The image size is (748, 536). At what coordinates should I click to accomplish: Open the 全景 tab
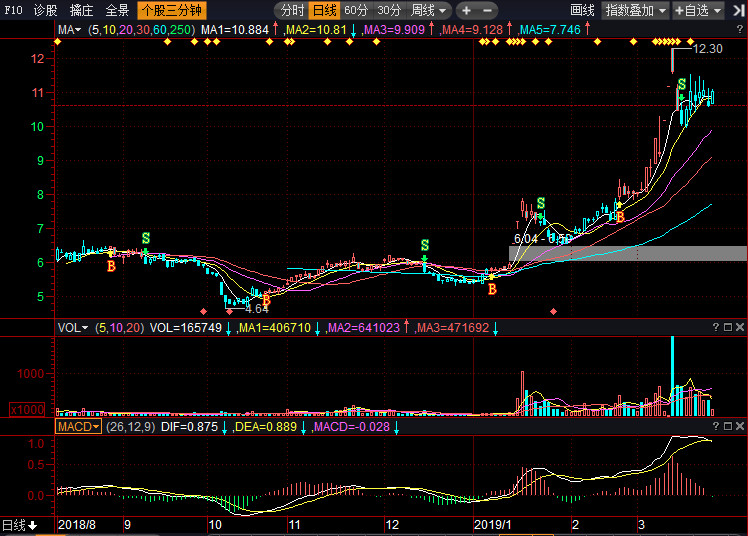click(x=117, y=10)
